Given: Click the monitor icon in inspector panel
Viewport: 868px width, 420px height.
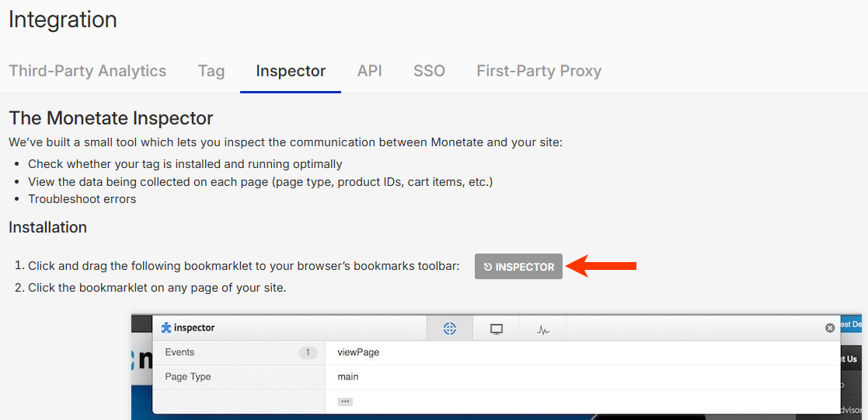Looking at the screenshot, I should pos(497,328).
